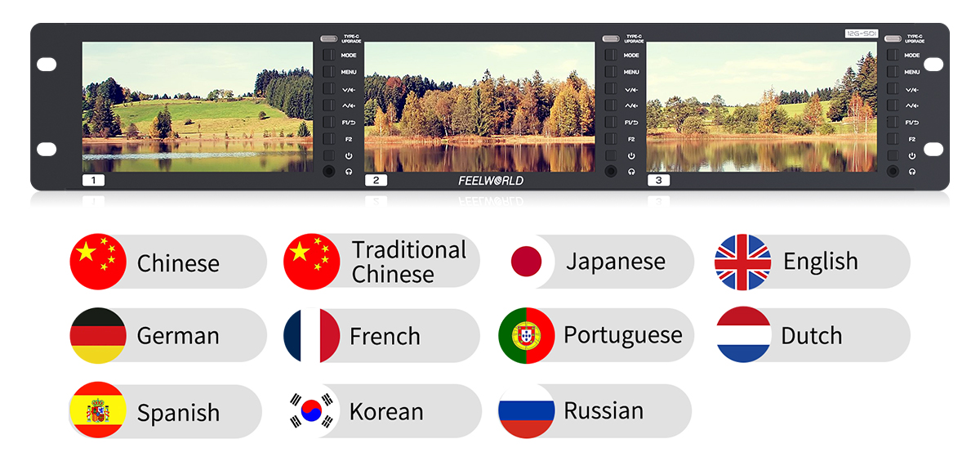Click the F1/back button beside screen 3

(x=893, y=122)
